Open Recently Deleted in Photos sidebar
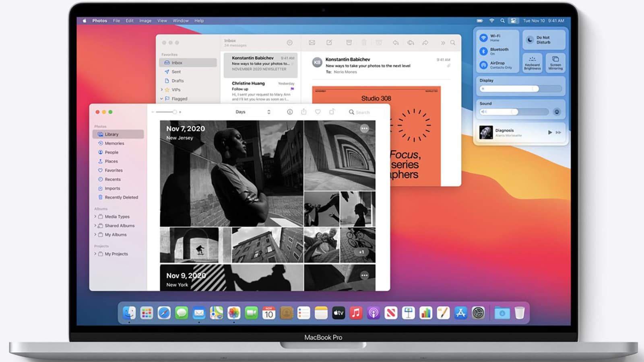Screen dimensions: 644x362 point(118,197)
